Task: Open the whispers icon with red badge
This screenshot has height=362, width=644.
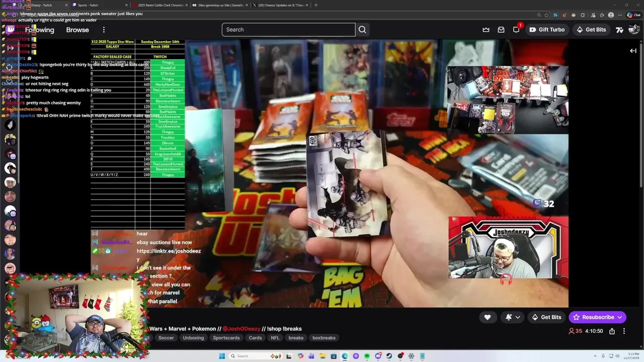Action: [516, 30]
